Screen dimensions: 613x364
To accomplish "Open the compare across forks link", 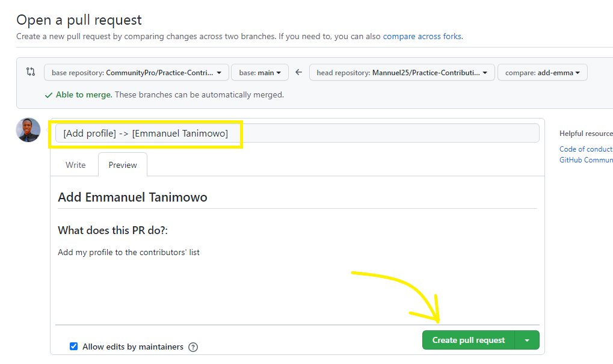I will (x=422, y=36).
